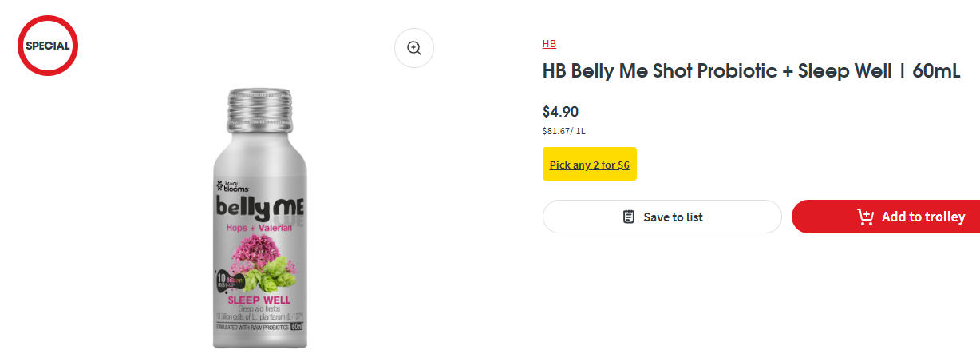Click the 60ml label on the bottle
This screenshot has height=362, width=980.
(x=297, y=326)
